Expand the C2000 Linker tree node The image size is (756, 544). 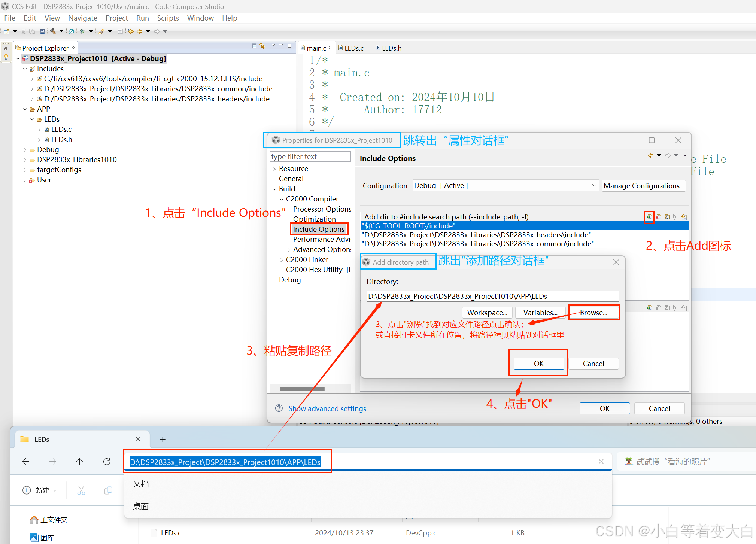click(282, 260)
